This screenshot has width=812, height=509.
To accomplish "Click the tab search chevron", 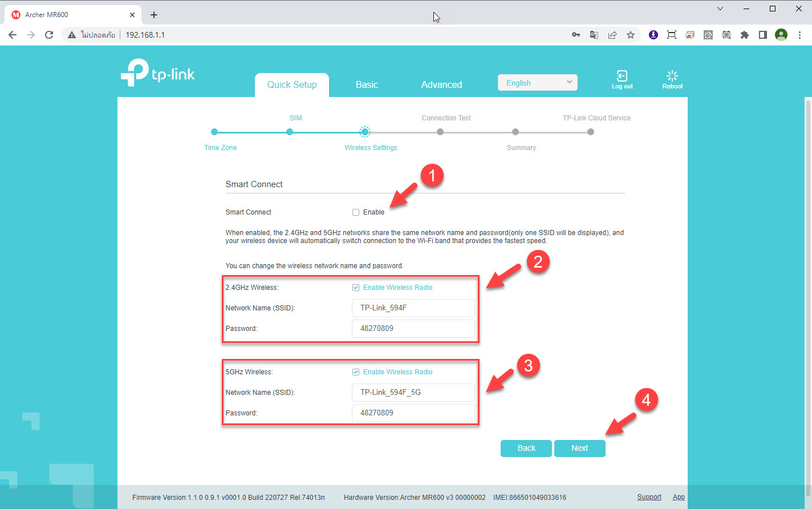I will tap(720, 9).
